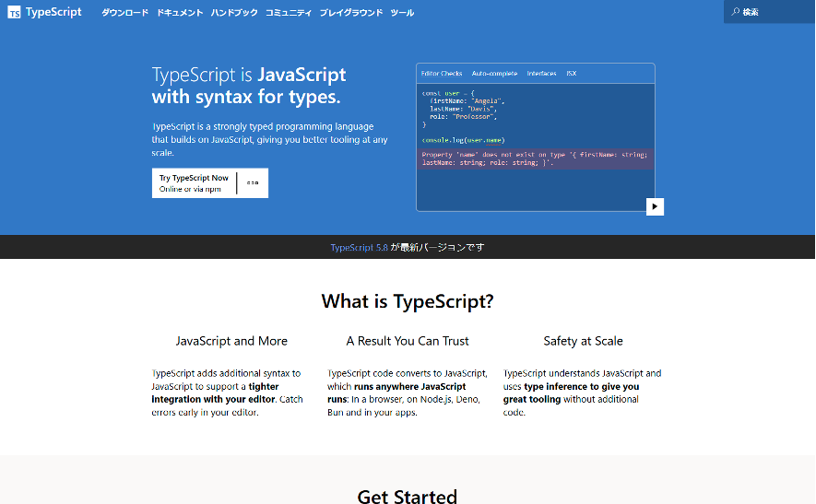This screenshot has height=504, width=816.
Task: Open the ドキュメント menu item
Action: coord(180,13)
